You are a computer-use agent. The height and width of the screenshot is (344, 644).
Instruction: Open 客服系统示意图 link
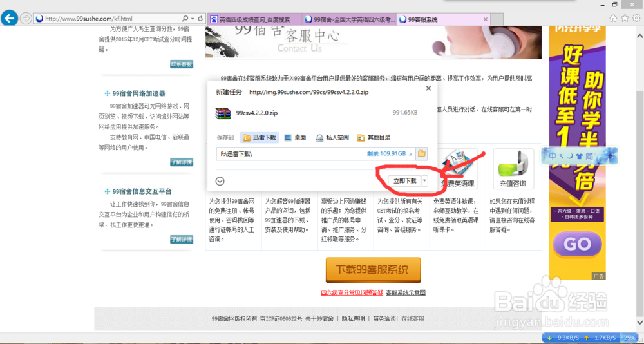[x=406, y=292]
